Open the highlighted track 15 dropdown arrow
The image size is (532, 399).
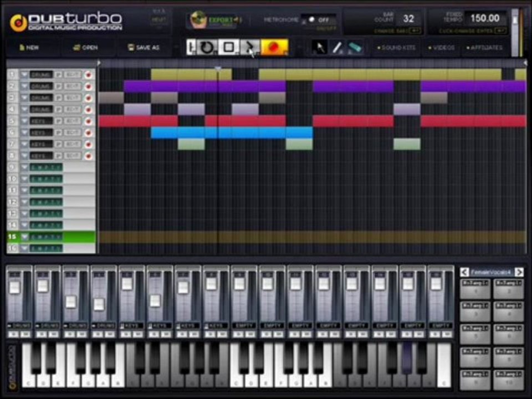click(x=24, y=237)
